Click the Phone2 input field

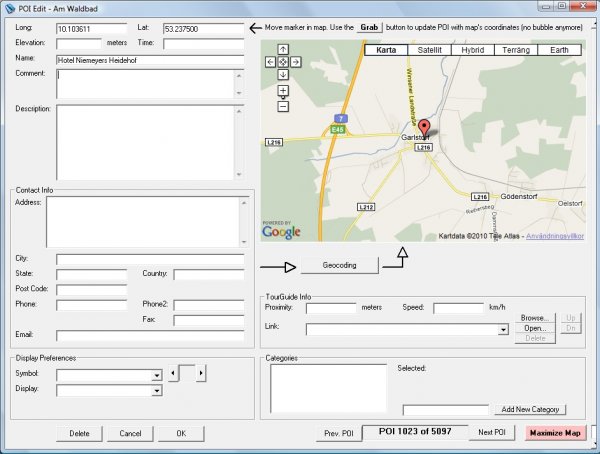point(209,305)
